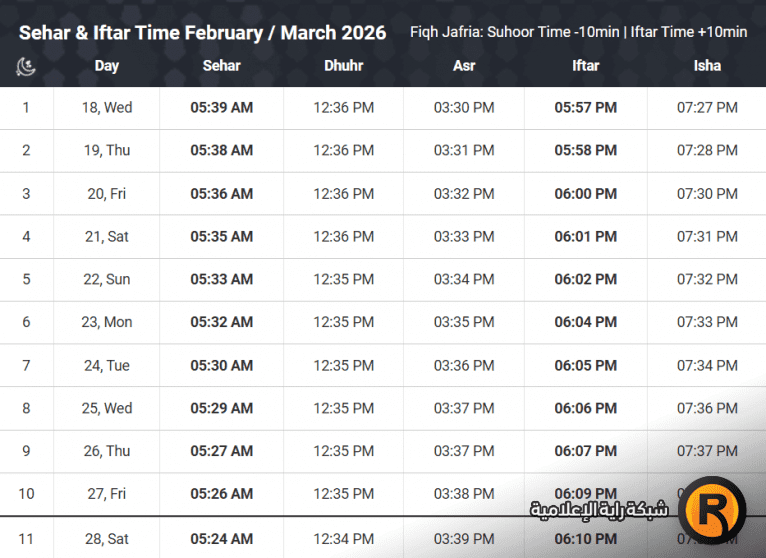Image resolution: width=766 pixels, height=558 pixels.
Task: Select Iftar time 06:04 PM
Action: coord(586,323)
